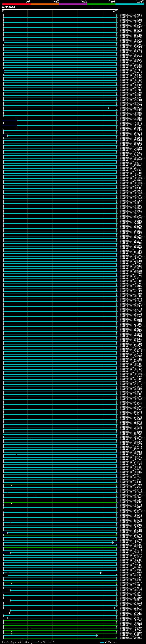
Task: Click the UniRef100_B0WMA1 label
Action: coord(131,525)
